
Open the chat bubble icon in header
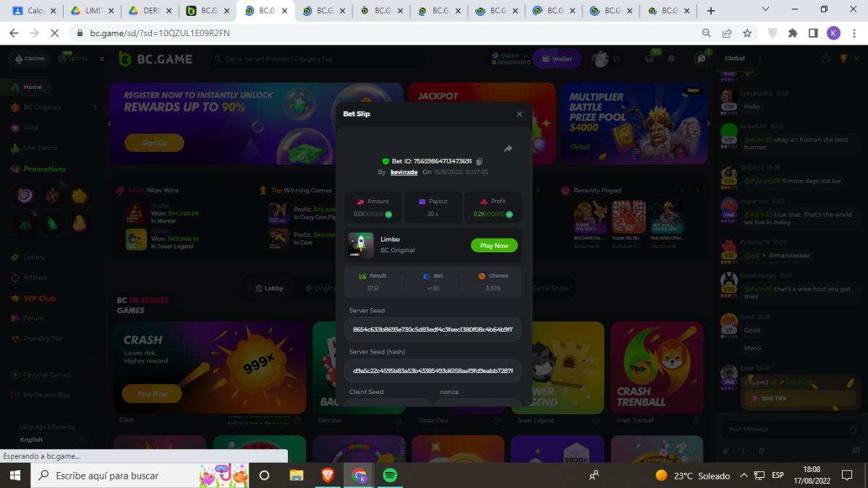click(700, 59)
